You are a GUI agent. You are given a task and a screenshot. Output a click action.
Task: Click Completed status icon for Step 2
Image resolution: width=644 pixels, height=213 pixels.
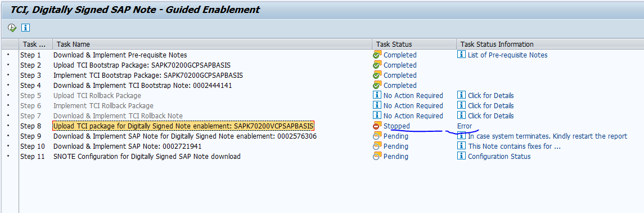pyautogui.click(x=377, y=65)
